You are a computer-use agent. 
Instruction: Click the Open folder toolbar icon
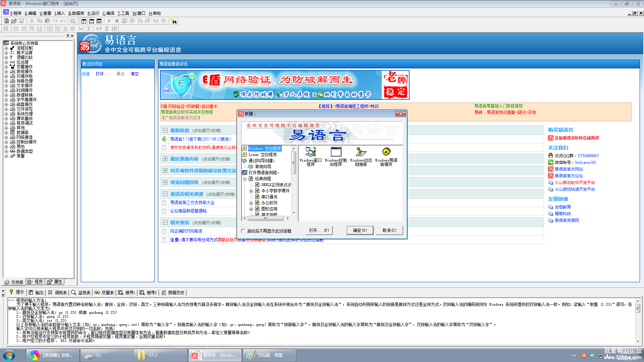click(14, 21)
